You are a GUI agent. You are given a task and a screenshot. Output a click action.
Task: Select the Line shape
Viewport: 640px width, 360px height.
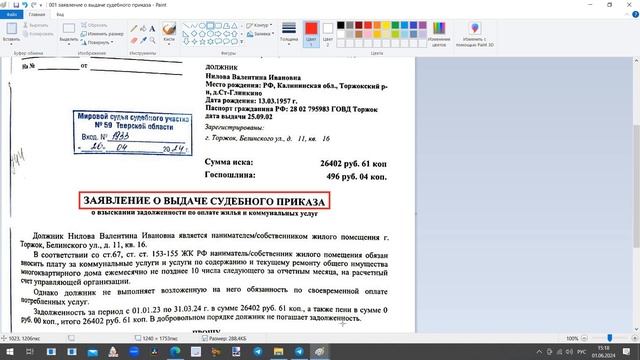186,26
